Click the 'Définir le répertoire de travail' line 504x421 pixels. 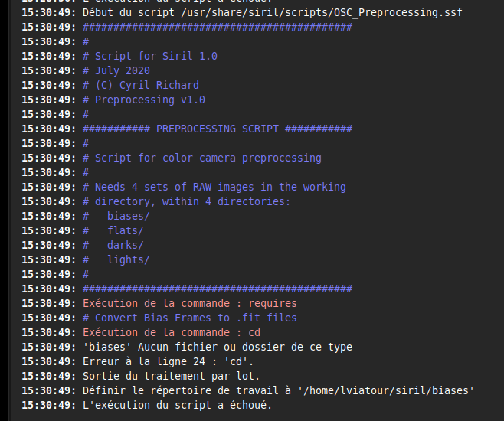click(x=278, y=391)
